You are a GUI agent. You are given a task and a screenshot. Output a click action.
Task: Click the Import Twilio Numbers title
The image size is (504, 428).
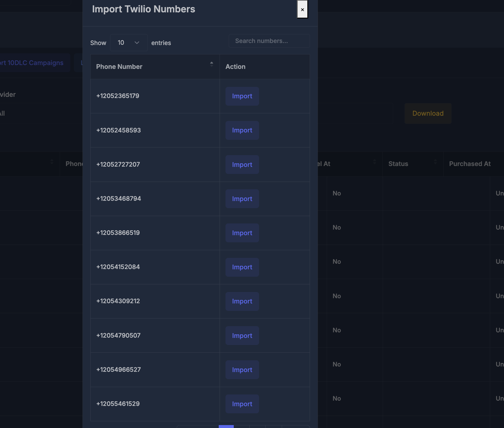click(x=144, y=9)
